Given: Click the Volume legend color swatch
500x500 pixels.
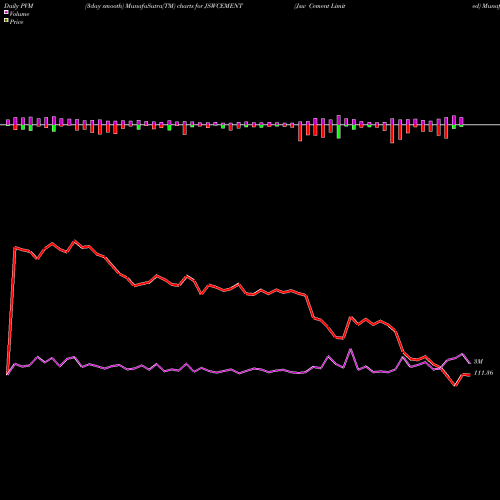Looking at the screenshot, I should (x=6, y=13).
